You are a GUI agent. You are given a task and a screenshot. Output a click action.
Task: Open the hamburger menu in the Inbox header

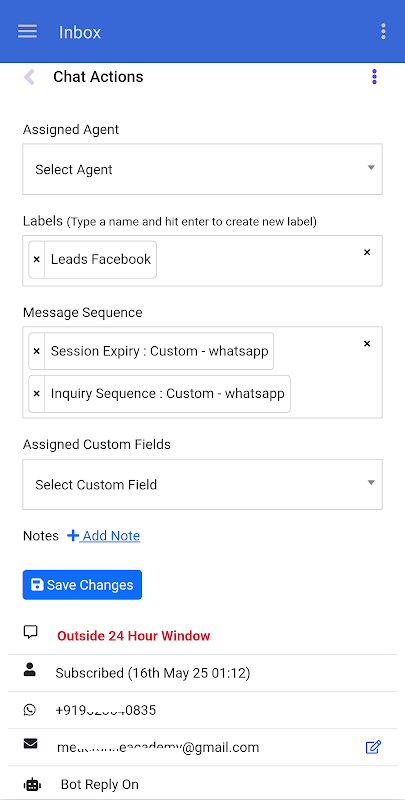[28, 32]
